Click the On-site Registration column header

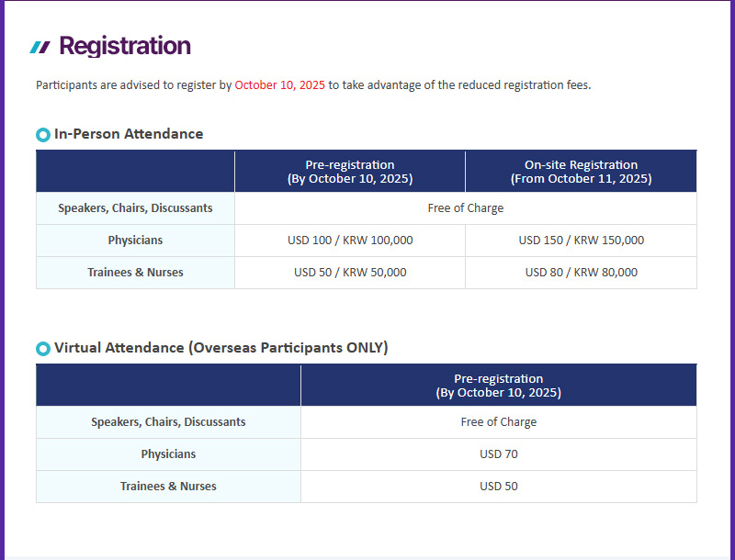click(581, 172)
